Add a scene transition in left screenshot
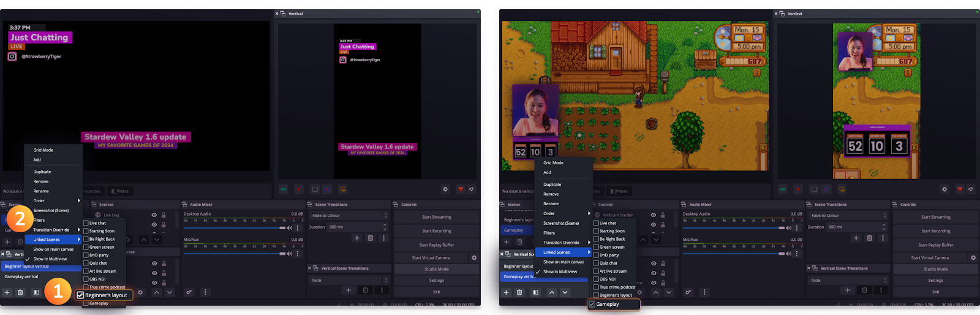 click(x=357, y=238)
